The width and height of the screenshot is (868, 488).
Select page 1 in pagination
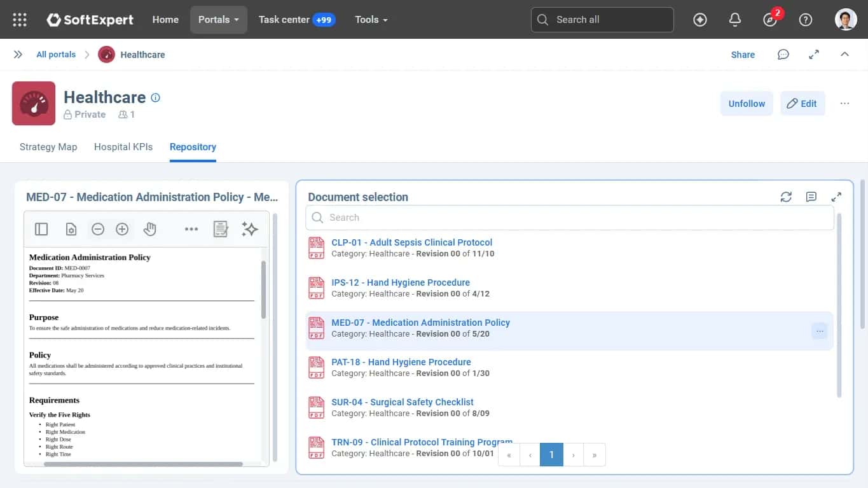coord(551,455)
